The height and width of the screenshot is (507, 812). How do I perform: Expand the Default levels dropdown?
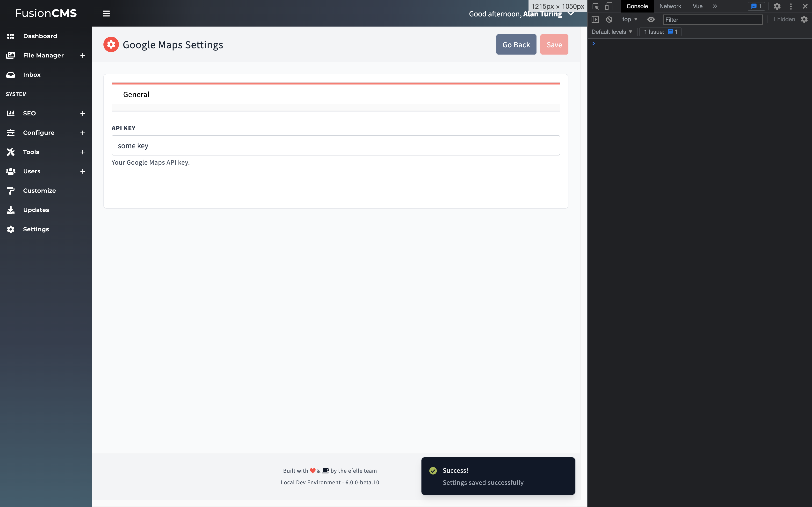pos(611,32)
